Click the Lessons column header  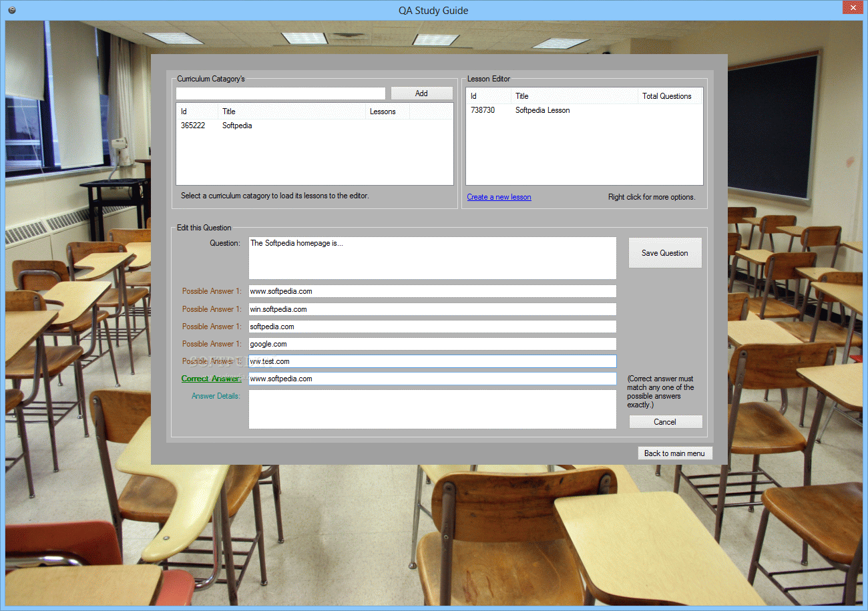[x=387, y=112]
